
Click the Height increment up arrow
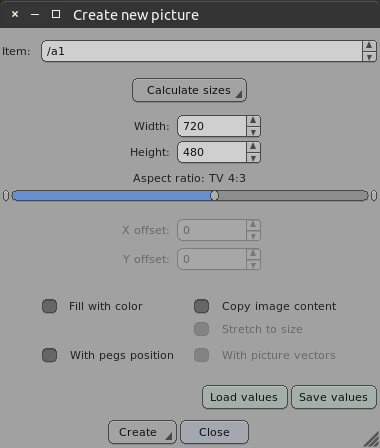(253, 147)
